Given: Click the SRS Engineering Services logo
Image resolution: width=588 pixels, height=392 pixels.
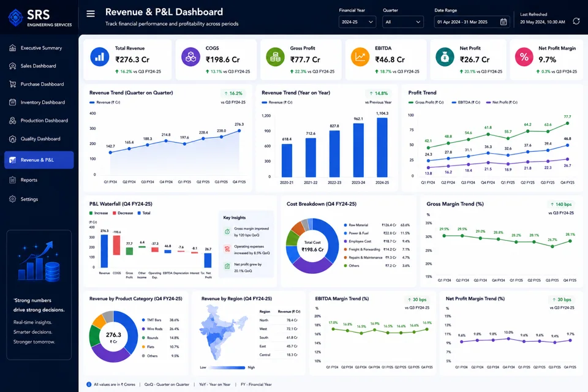Looking at the screenshot, I should pyautogui.click(x=40, y=17).
